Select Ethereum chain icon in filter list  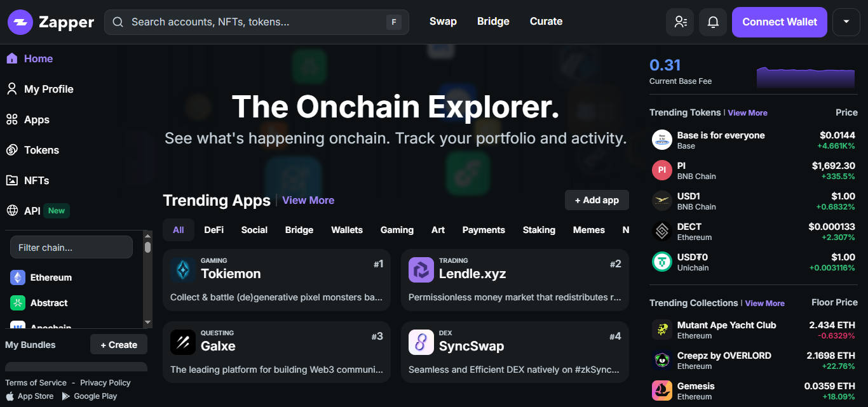tap(18, 277)
